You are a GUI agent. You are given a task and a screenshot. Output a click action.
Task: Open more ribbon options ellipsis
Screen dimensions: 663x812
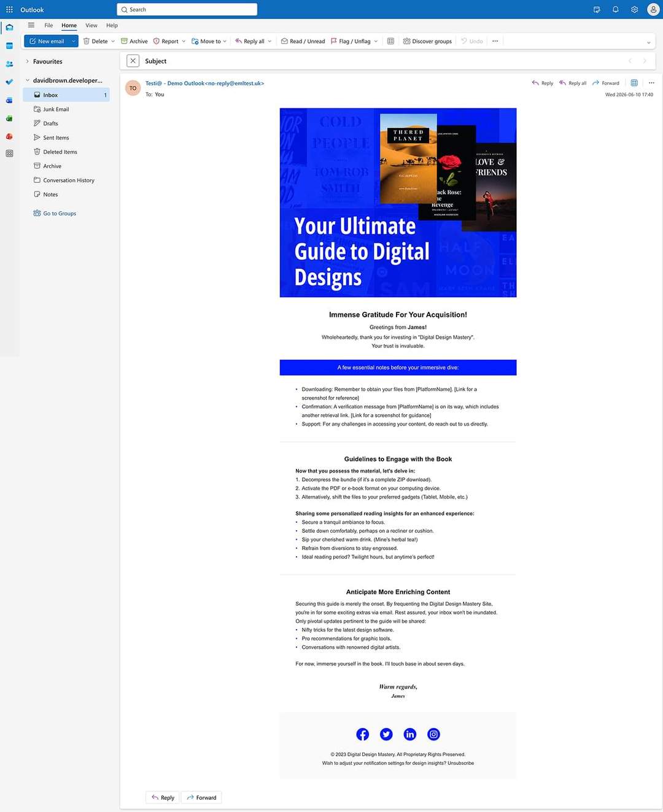(495, 41)
